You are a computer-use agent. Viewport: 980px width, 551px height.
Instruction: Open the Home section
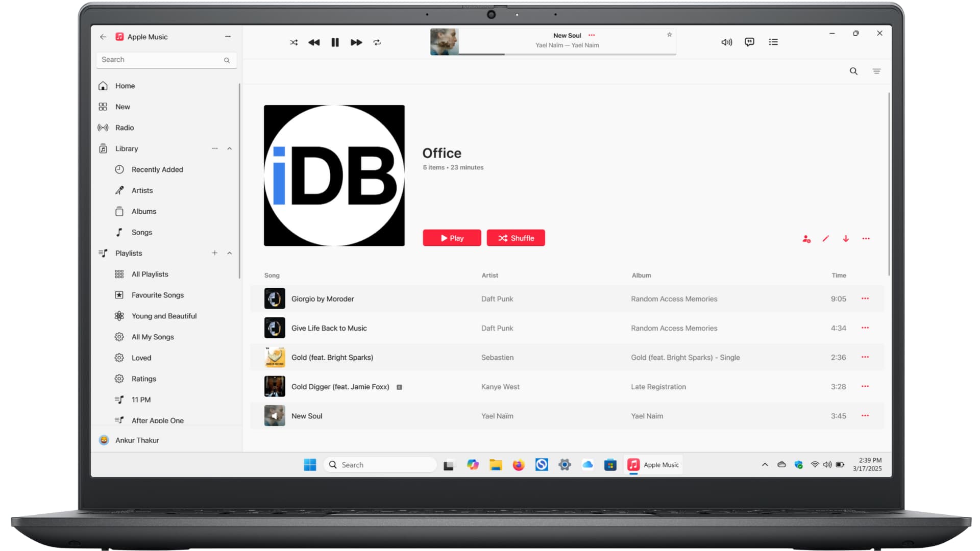click(167, 86)
